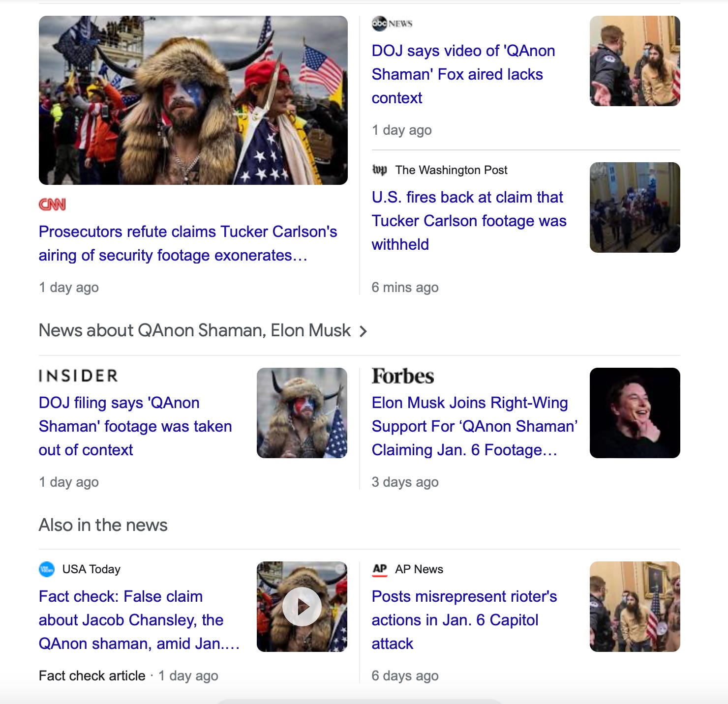The height and width of the screenshot is (704, 728).
Task: Open 'DOJ filing says QAnon Shaman footage' article
Action: 135,426
